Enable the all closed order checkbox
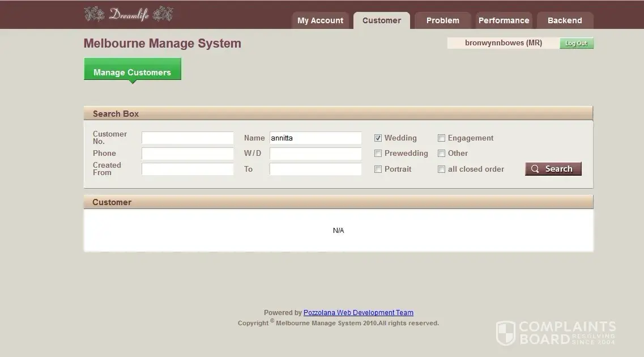 (x=441, y=169)
